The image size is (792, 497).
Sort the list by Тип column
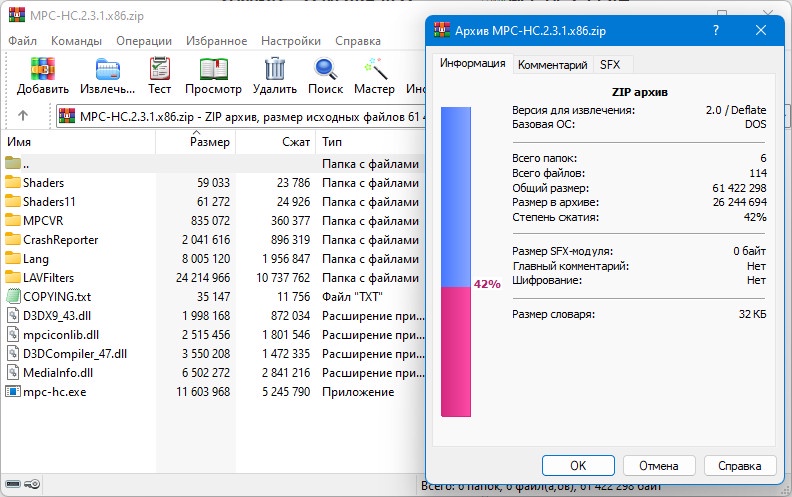point(371,142)
